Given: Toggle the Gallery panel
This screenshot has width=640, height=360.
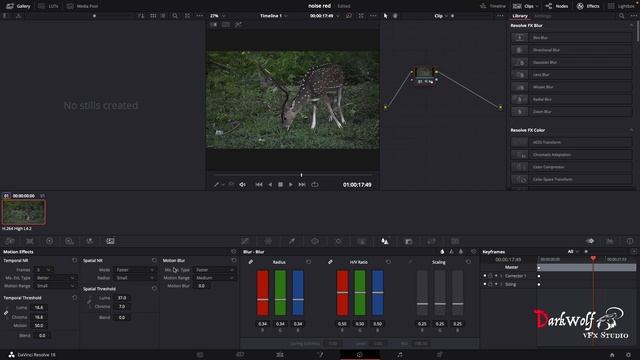Looking at the screenshot, I should tap(18, 6).
